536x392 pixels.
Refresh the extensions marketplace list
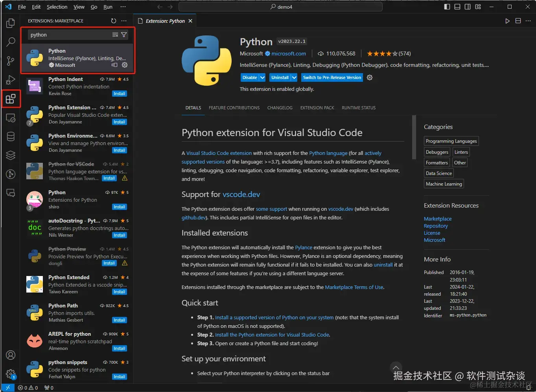click(x=114, y=21)
